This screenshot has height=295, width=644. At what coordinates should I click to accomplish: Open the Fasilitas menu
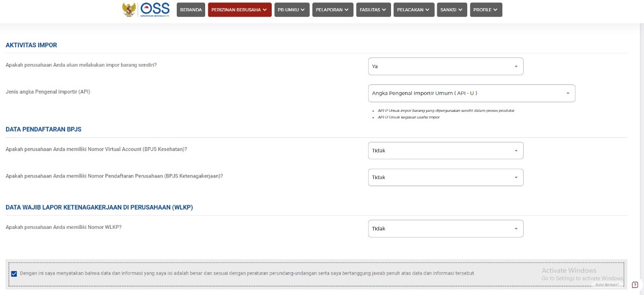point(373,10)
